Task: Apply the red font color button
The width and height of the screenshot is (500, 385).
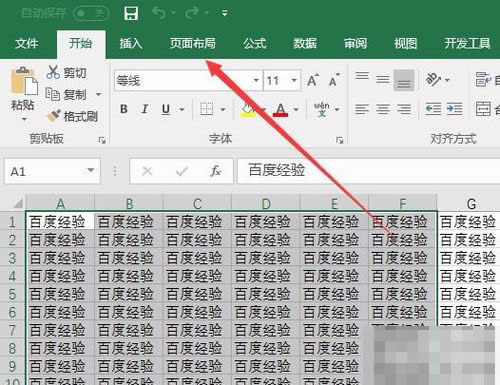Action: coord(281,109)
